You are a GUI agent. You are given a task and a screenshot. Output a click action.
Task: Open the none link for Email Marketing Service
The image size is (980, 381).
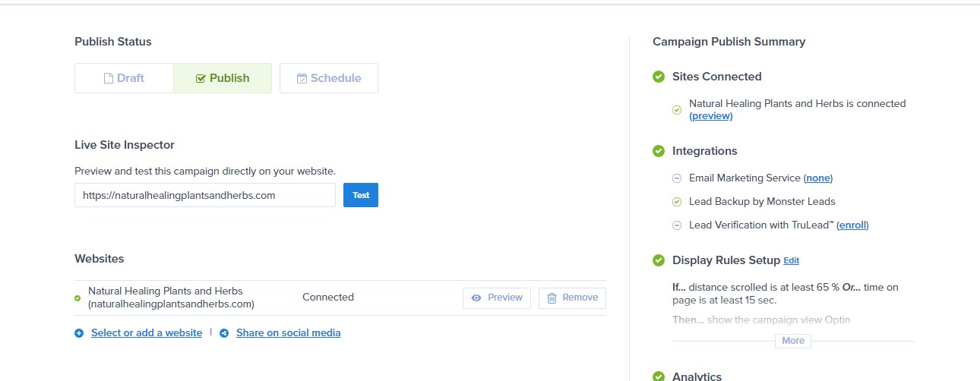(x=818, y=178)
